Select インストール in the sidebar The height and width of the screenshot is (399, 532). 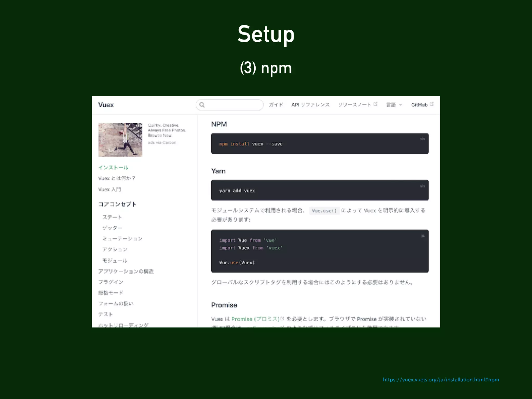coord(113,168)
